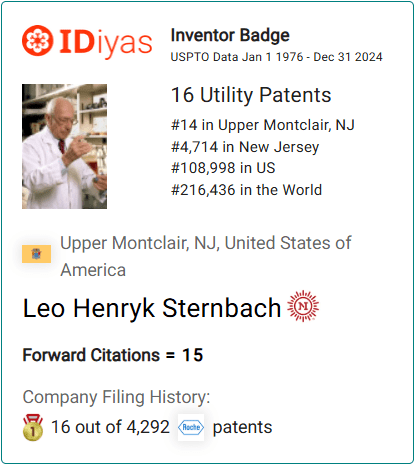The image size is (416, 465).
Task: Click the Leo Henryk Sternbach name
Action: [x=152, y=308]
